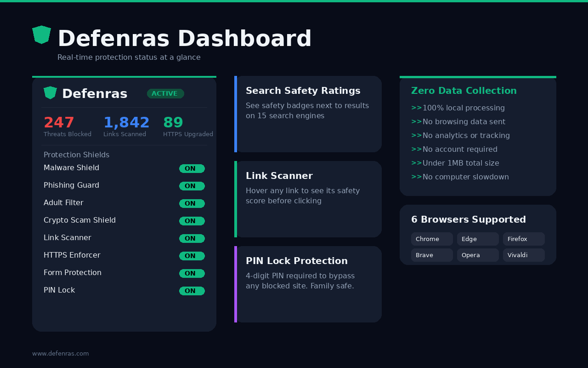Select the Edge browser chip
The image size is (588, 368).
pyautogui.click(x=478, y=239)
